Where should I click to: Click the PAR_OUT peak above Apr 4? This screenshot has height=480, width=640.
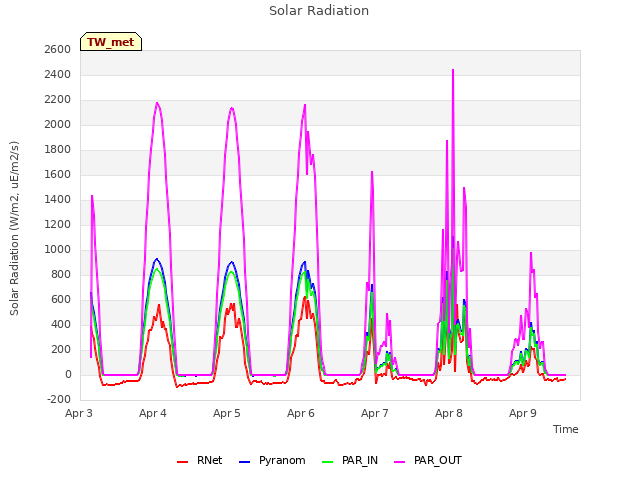coord(157,103)
